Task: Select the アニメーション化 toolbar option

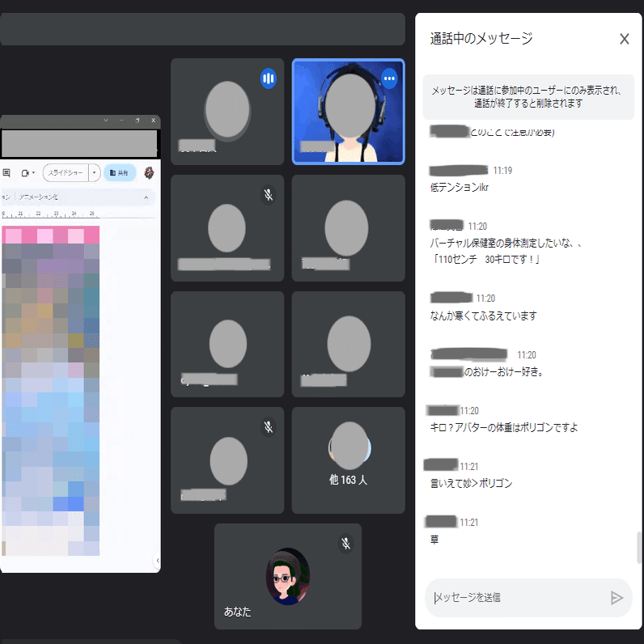Action: pyautogui.click(x=39, y=197)
